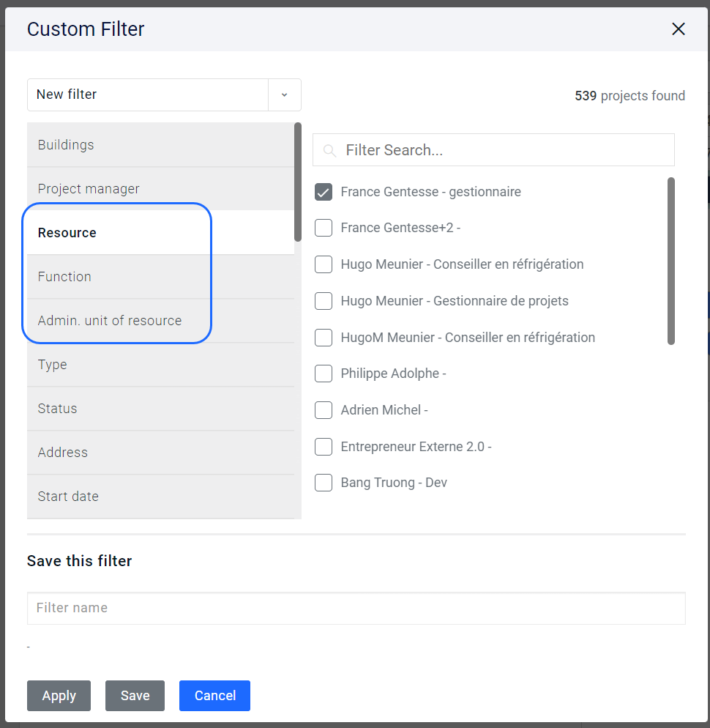Image resolution: width=710 pixels, height=728 pixels.
Task: Select Hugo Meunier - Conseiller en réfrigération
Action: tap(323, 264)
